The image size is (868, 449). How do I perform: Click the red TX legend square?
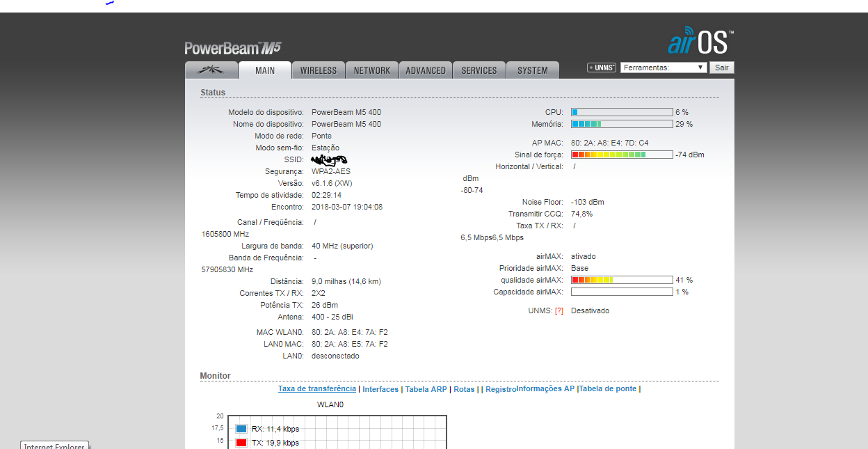coord(241,443)
